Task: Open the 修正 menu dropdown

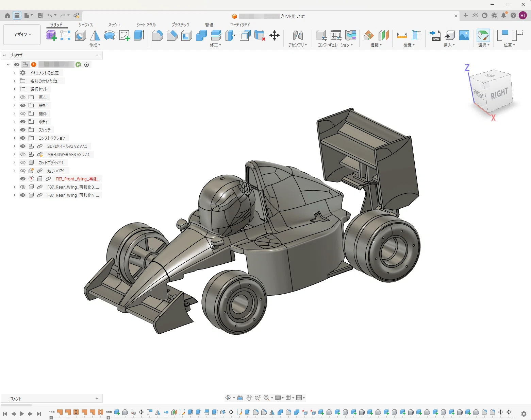Action: (x=215, y=45)
